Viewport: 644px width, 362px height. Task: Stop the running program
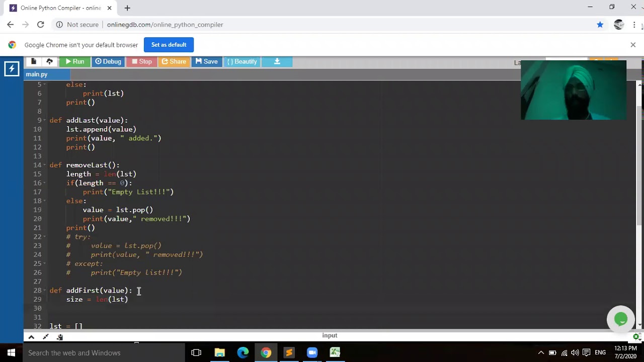click(x=141, y=61)
